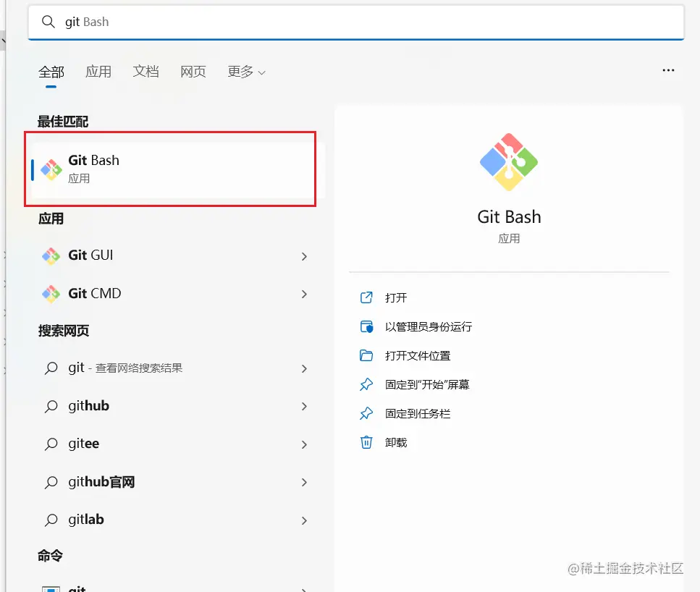The width and height of the screenshot is (700, 592).
Task: Click magnifier icon beside gitee suggestion
Action: point(51,444)
